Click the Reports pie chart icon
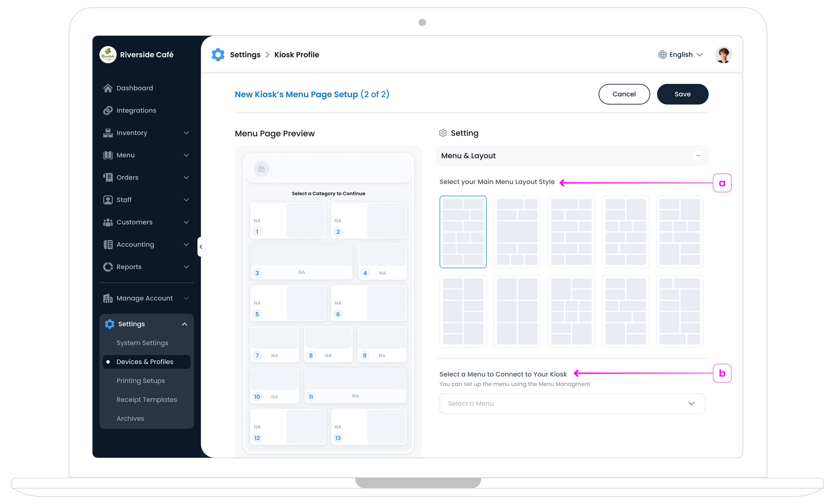Screen dimensions: 835x504 [108, 267]
